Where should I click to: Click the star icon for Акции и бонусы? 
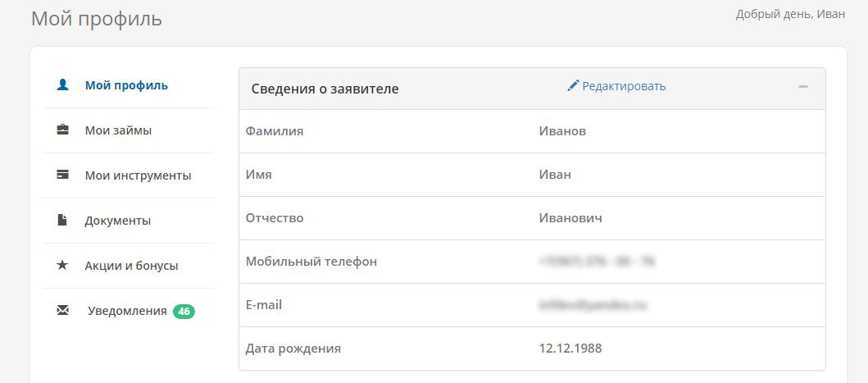click(62, 265)
